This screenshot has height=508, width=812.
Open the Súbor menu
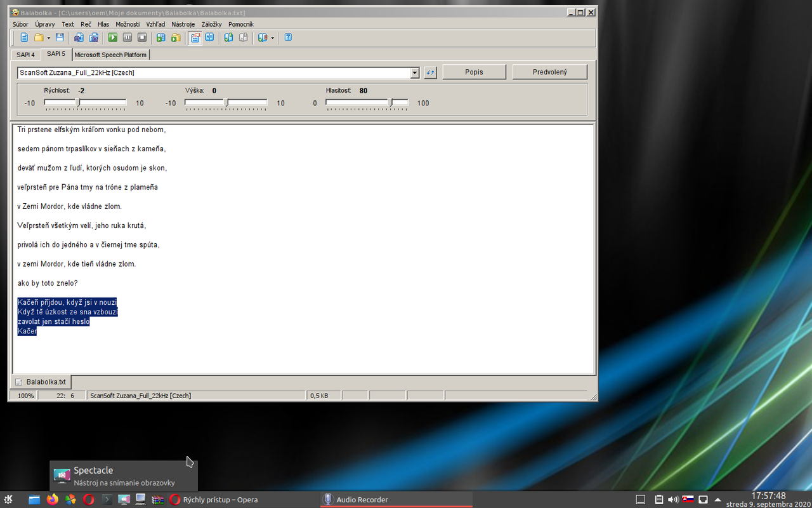point(20,24)
